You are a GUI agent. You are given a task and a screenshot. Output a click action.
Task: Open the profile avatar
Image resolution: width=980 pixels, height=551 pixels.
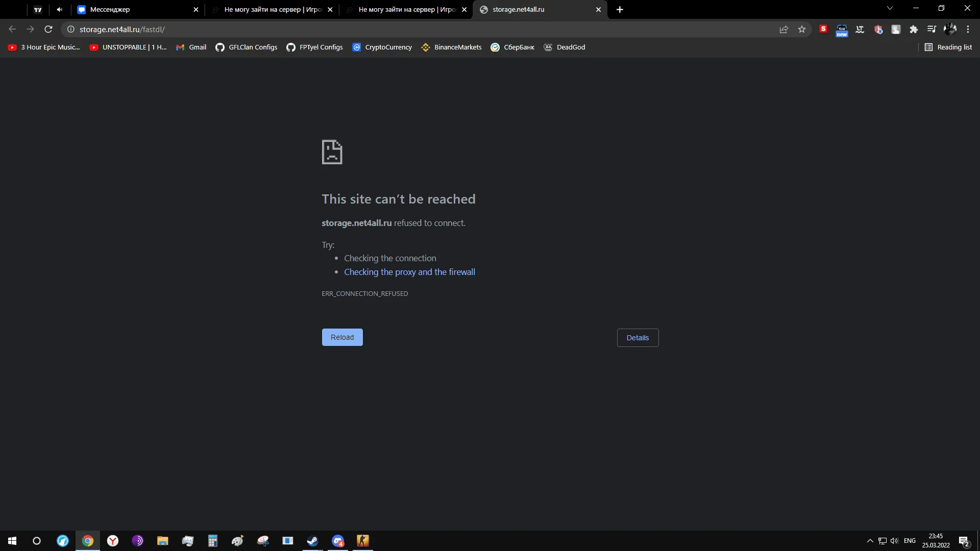(x=950, y=30)
